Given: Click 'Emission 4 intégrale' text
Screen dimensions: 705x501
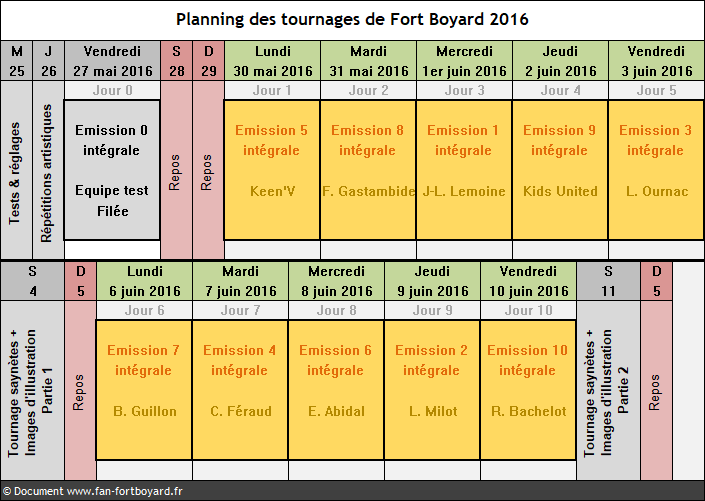Looking at the screenshot, I should [239, 360].
